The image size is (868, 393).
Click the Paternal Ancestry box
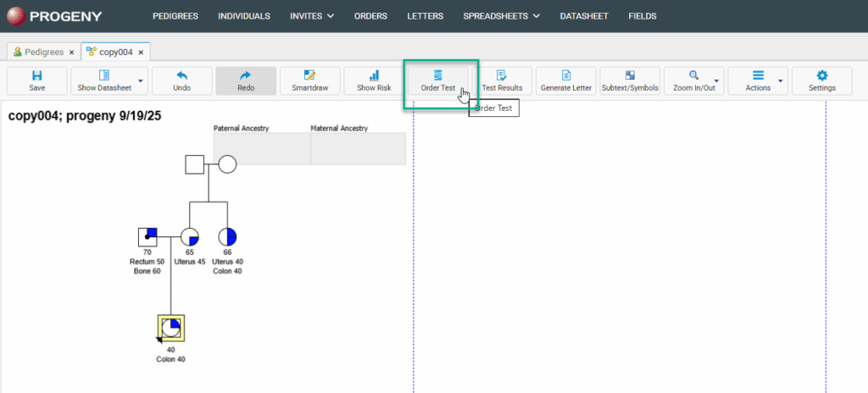pyautogui.click(x=261, y=149)
